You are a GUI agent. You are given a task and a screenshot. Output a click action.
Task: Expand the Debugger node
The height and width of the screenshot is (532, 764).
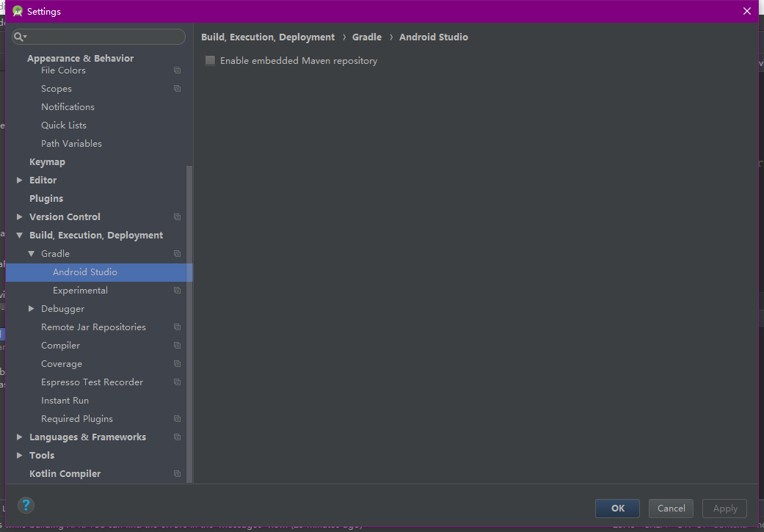tap(31, 308)
